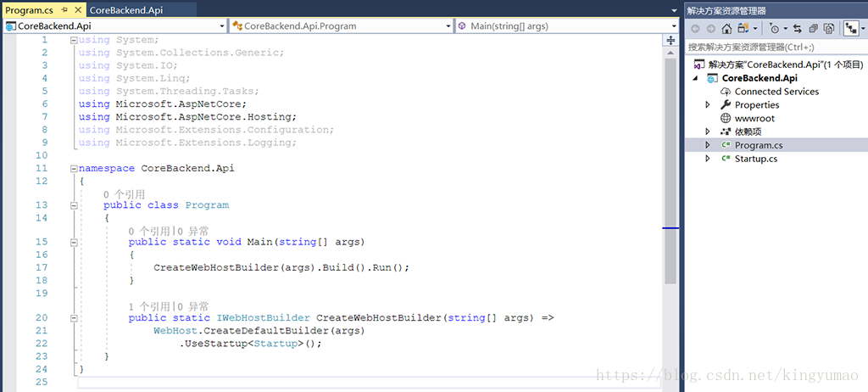The height and width of the screenshot is (392, 868).
Task: Click the solution icon beside 解决方案"CoreBackend.Api"
Action: [x=699, y=64]
